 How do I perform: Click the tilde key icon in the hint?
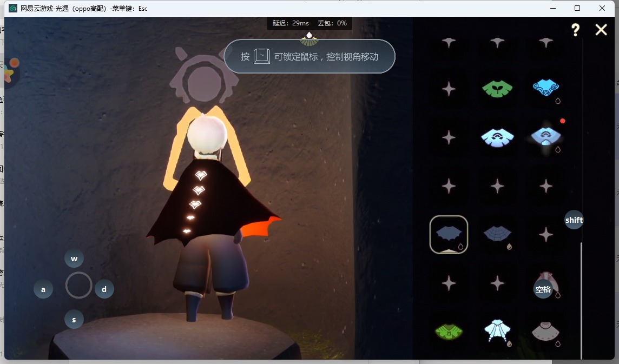click(262, 56)
